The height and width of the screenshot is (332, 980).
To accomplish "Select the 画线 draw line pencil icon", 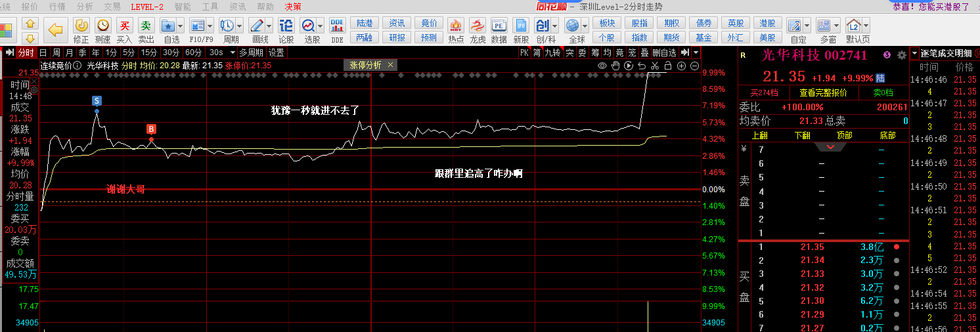I will (x=256, y=26).
